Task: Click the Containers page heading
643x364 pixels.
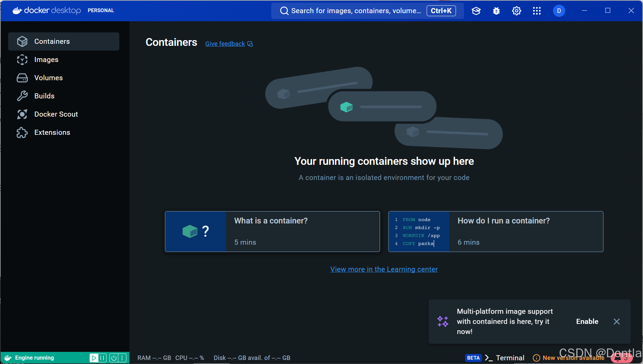Action: pyautogui.click(x=171, y=42)
